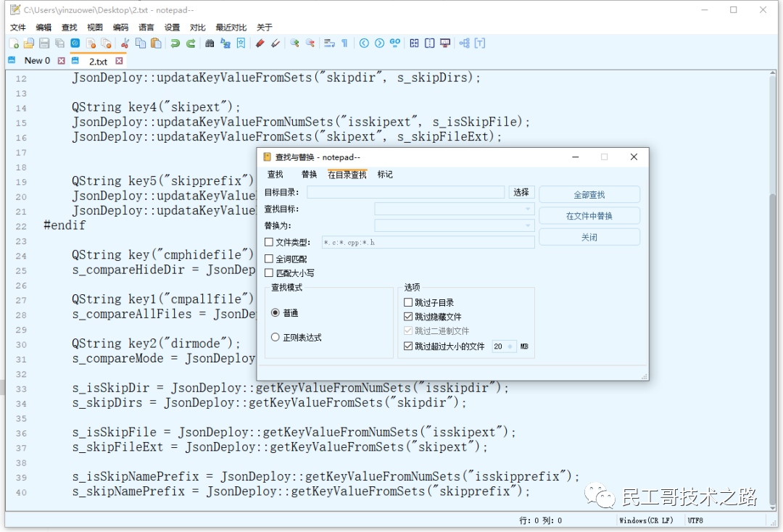Open the 视图 menu

95,28
